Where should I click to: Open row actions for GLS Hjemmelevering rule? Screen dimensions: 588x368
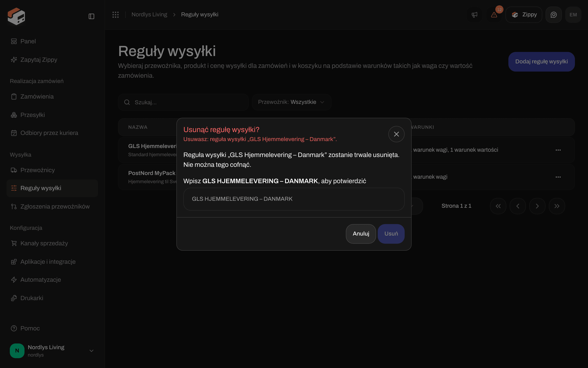558,150
